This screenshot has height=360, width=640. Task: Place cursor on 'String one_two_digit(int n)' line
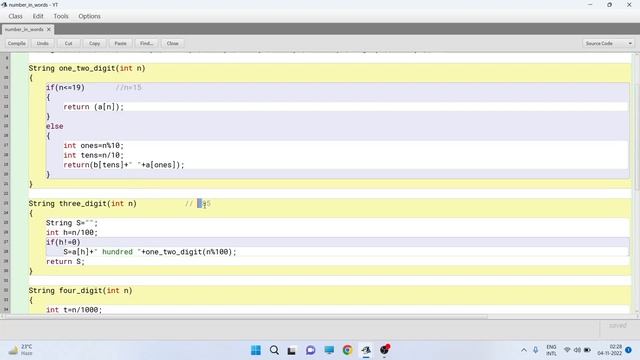87,68
